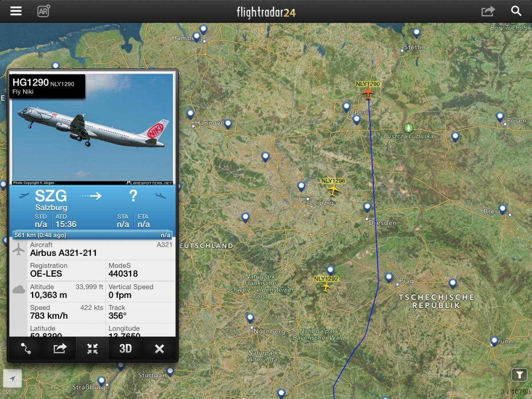Viewport: 532px width, 399px height.
Task: Show flight route icon in panel toolbar
Action: pyautogui.click(x=25, y=349)
